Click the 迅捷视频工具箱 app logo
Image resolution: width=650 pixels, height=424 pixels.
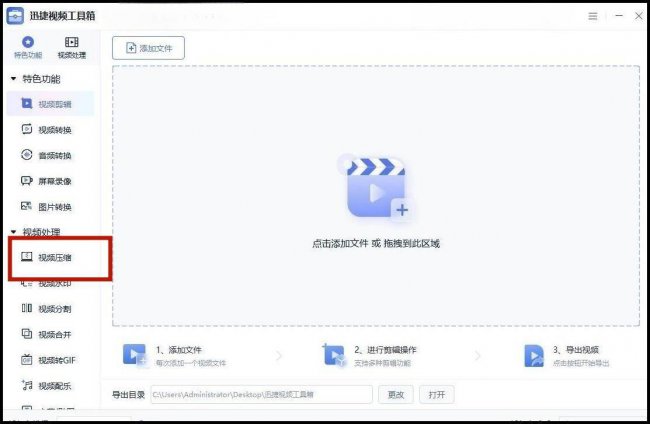[x=15, y=16]
